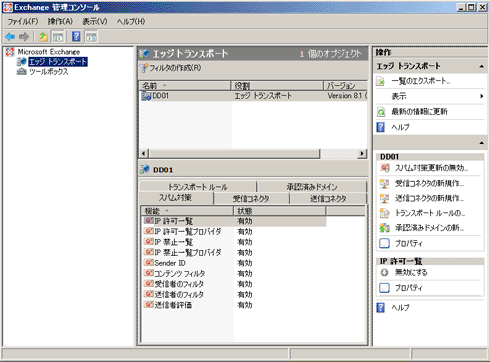Switch to 受信コネクタ tab

[x=251, y=199]
